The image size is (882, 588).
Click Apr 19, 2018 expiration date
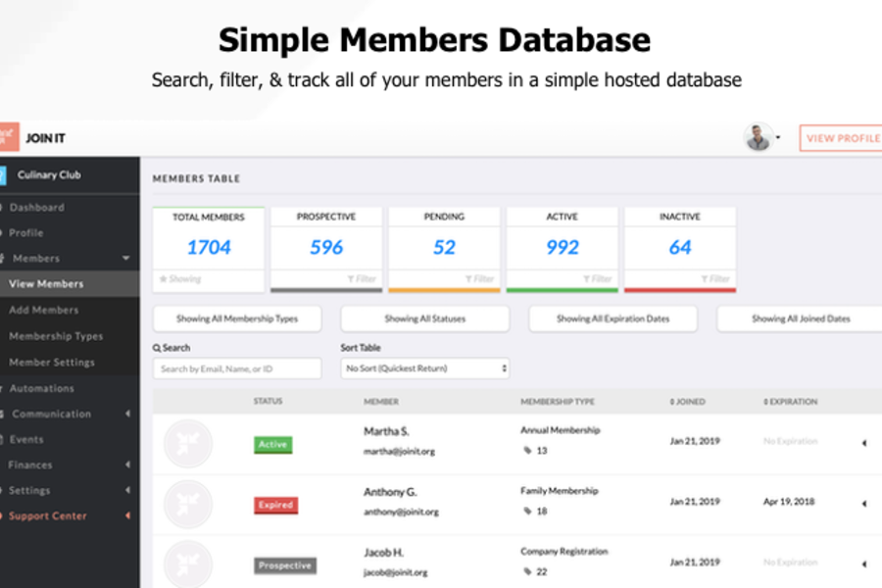pos(789,502)
